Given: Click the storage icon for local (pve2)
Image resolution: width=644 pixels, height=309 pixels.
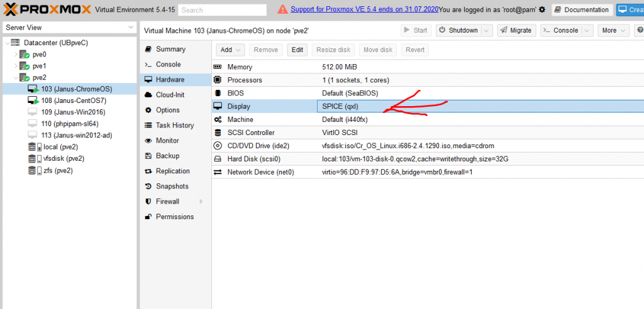Looking at the screenshot, I should coord(35,147).
